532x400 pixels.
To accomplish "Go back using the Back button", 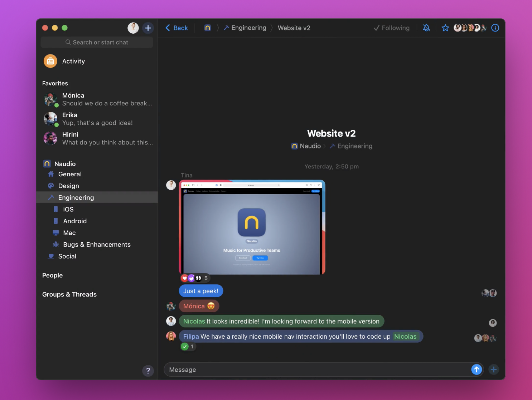I will [x=177, y=28].
